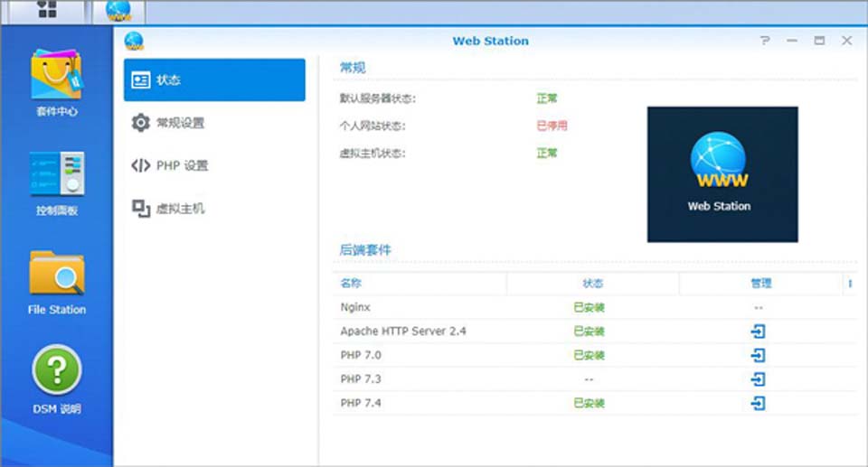Open the 虚拟主机 virtual host tab
The width and height of the screenshot is (868, 467).
pos(215,209)
